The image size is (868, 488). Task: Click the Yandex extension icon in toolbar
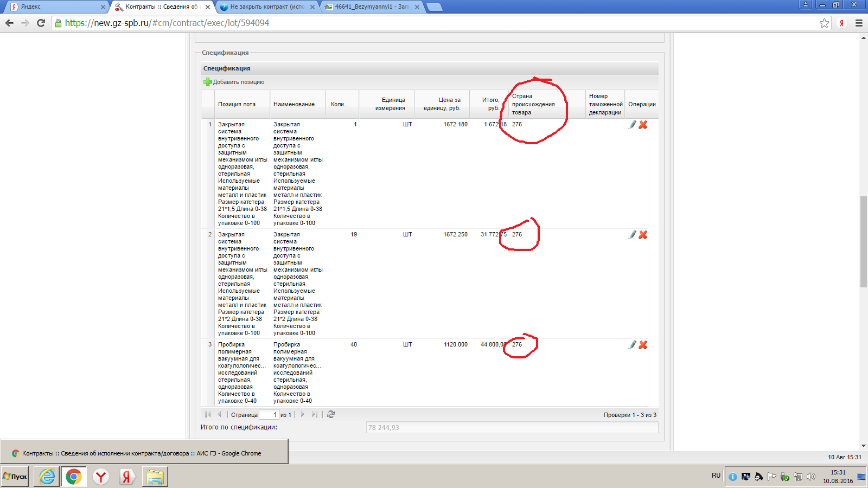841,23
